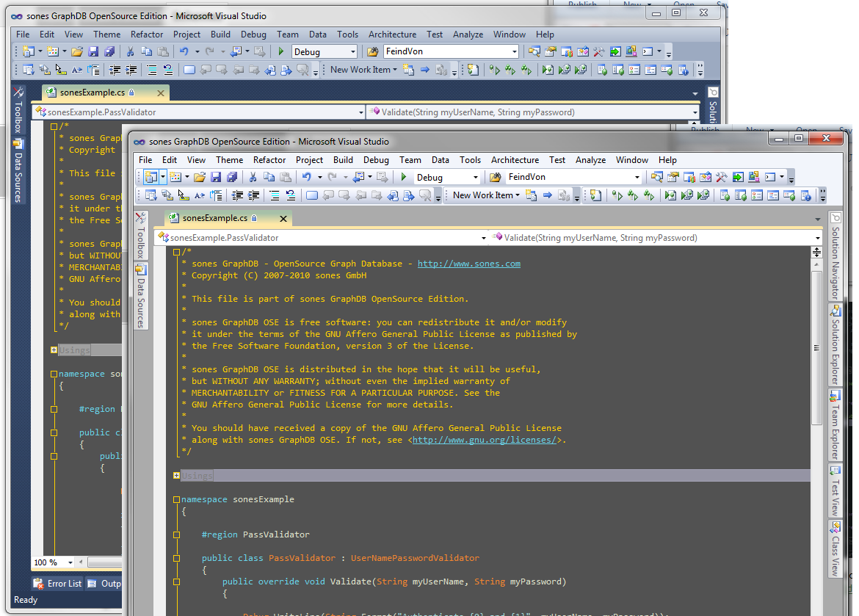Open Test View side panel tab
The height and width of the screenshot is (616, 859).
(836, 491)
